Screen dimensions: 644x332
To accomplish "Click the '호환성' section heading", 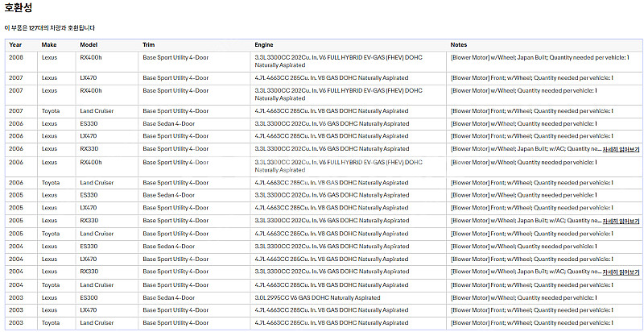I will [18, 8].
